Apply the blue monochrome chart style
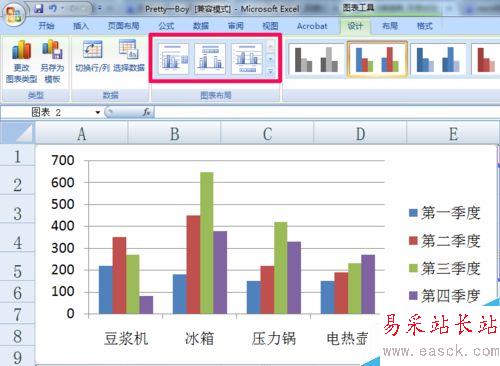Viewport: 500px width, 366px height. coord(438,60)
